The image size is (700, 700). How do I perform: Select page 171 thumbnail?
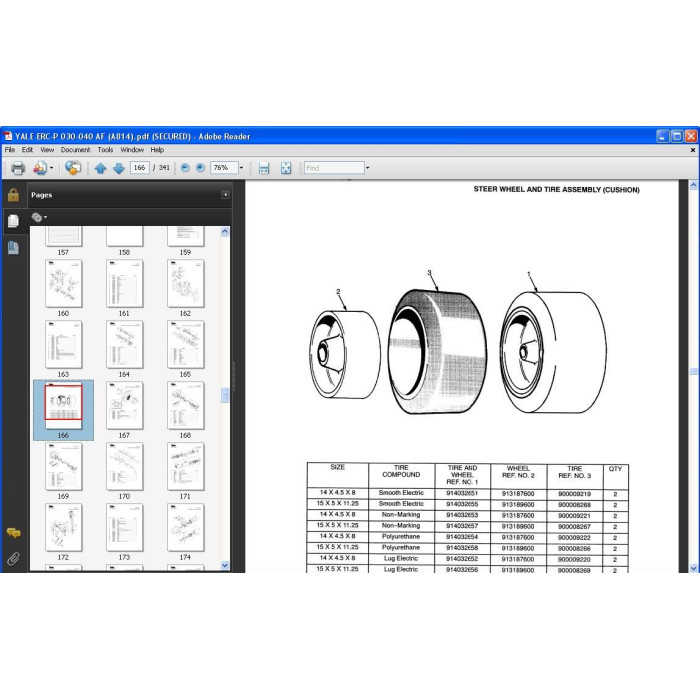click(186, 467)
